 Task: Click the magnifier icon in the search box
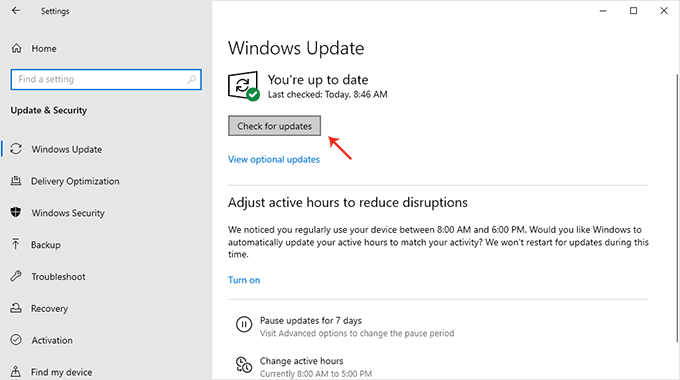pyautogui.click(x=192, y=79)
